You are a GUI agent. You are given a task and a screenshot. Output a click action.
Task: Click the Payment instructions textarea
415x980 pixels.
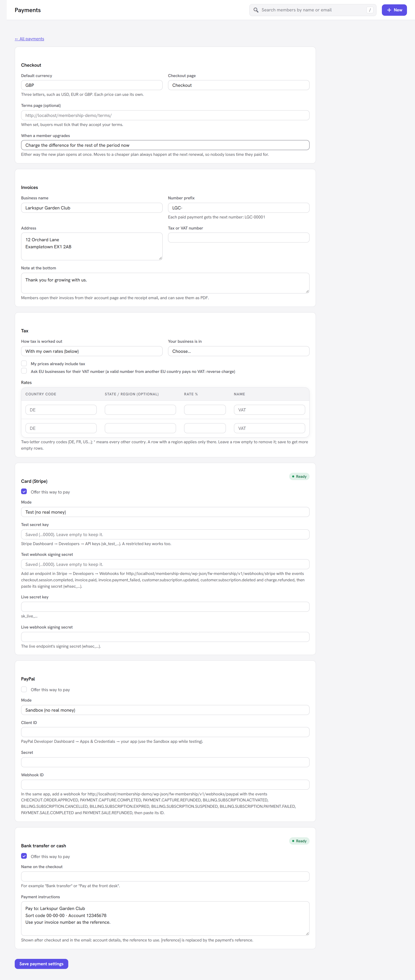coord(165,918)
